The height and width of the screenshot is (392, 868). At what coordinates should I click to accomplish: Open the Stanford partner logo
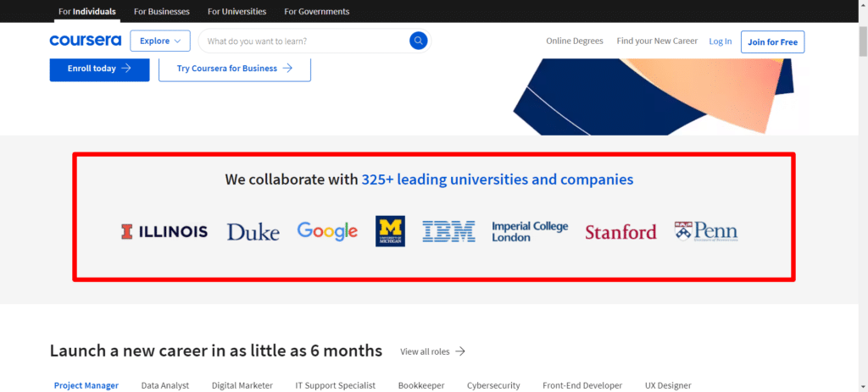620,232
